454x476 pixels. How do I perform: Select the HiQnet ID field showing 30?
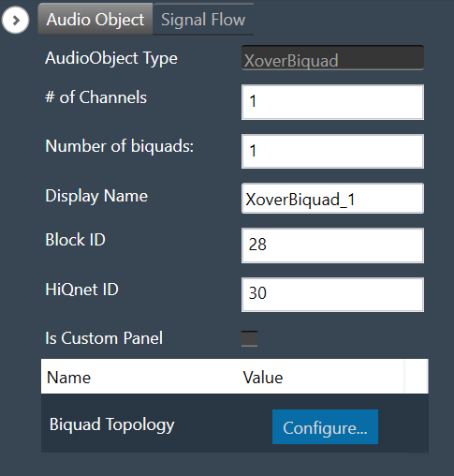point(332,294)
